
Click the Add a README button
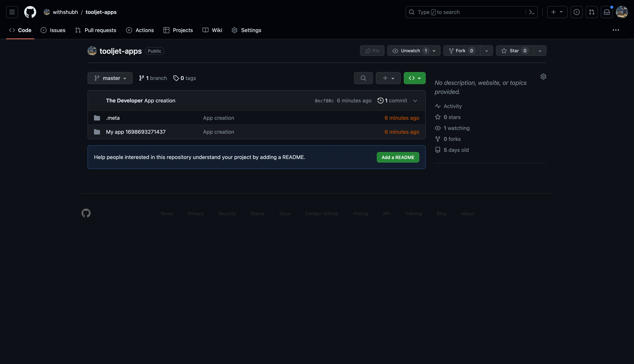coord(398,157)
